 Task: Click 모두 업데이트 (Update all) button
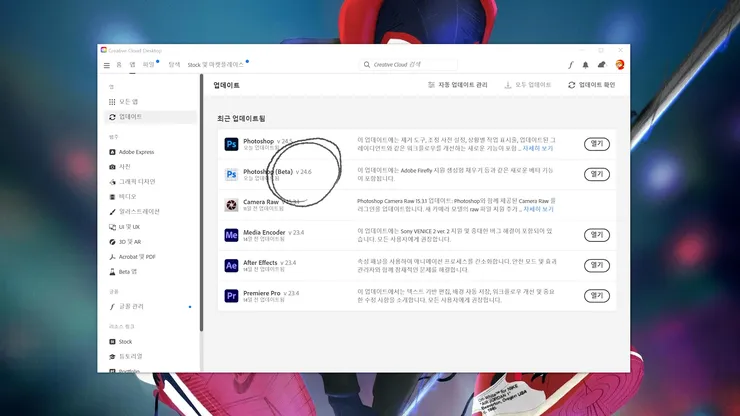click(528, 85)
